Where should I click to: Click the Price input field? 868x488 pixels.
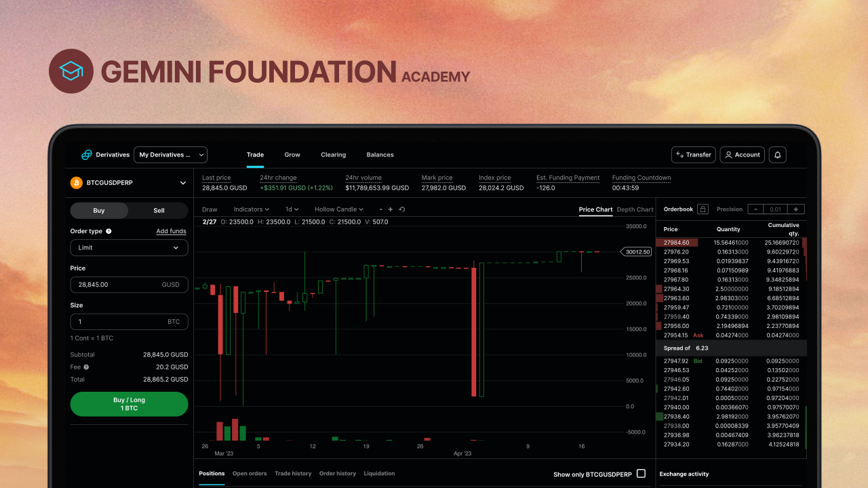(x=129, y=285)
